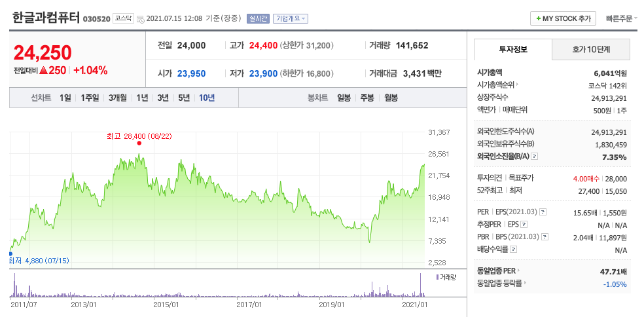Click the 2013/01 axis label
Screen dimensions: 644x317
[83, 305]
